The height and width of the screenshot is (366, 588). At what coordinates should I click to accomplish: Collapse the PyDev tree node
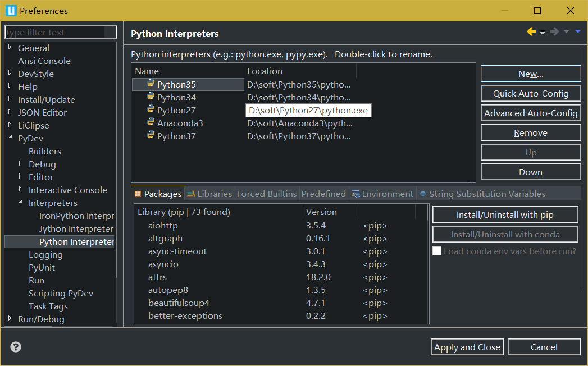10,137
